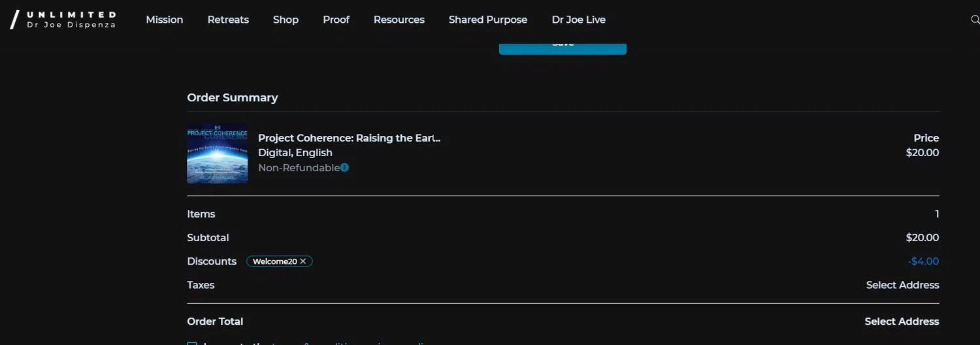
Task: Open the search magnifier icon
Action: tap(975, 20)
